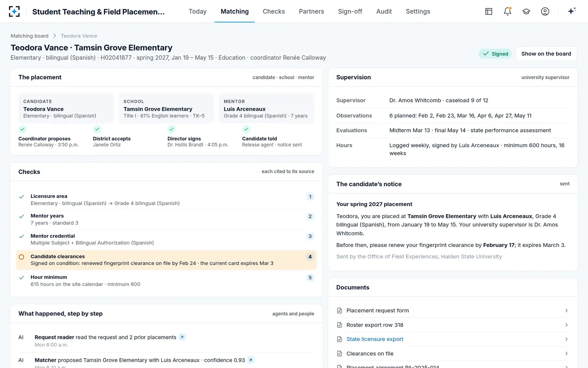
Task: Open the AI sparkle assistant icon
Action: click(x=572, y=11)
